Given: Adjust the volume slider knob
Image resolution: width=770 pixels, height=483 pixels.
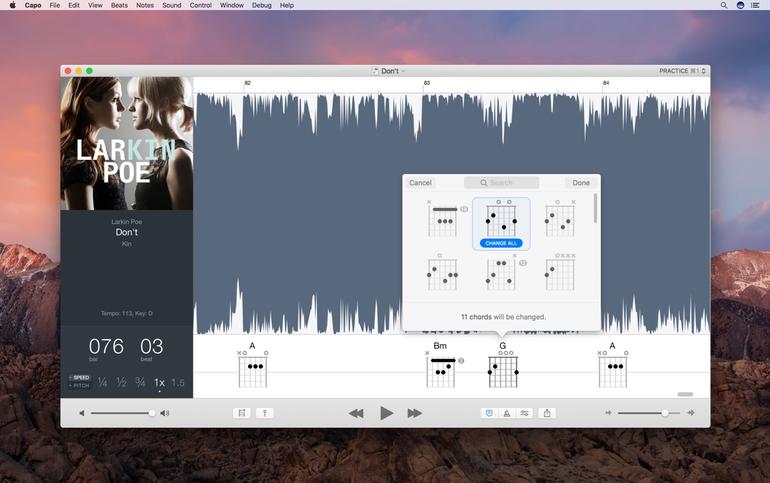Looking at the screenshot, I should click(152, 413).
